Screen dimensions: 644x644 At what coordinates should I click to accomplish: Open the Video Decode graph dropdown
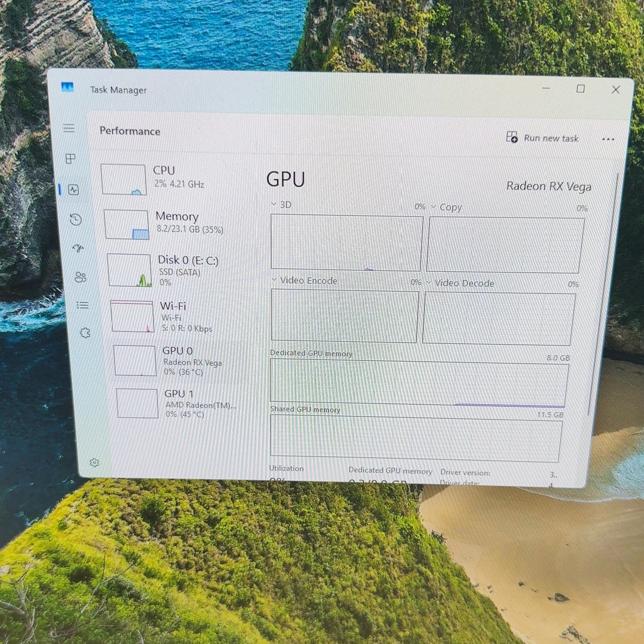coord(429,283)
